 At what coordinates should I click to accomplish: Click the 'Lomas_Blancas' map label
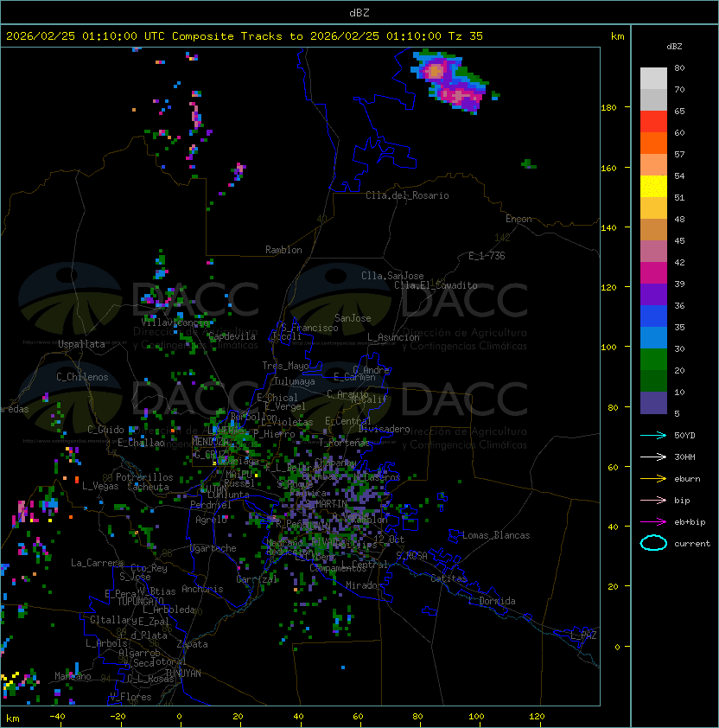pos(496,535)
